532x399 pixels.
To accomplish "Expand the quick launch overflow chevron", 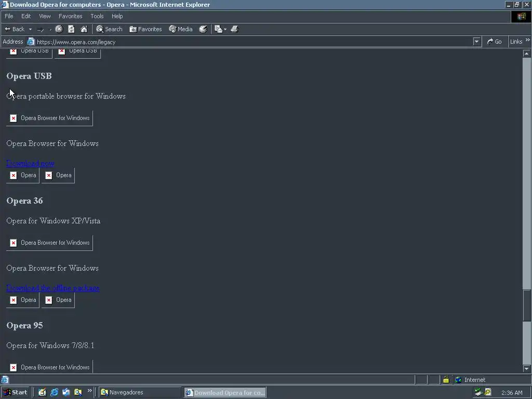I will click(89, 391).
